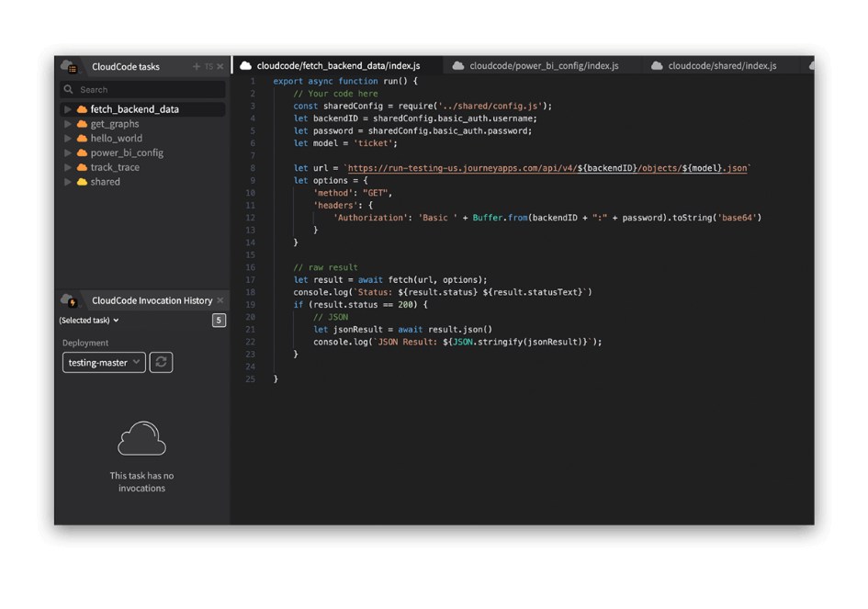Viewport: 868px width, 609px height.
Task: Refresh the invocation history
Action: [x=161, y=363]
